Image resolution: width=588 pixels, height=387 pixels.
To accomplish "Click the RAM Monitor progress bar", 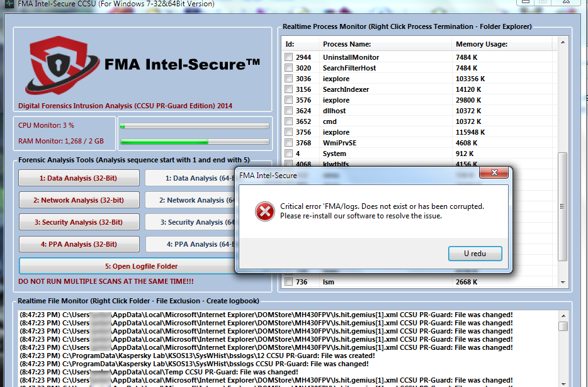I will [195, 142].
